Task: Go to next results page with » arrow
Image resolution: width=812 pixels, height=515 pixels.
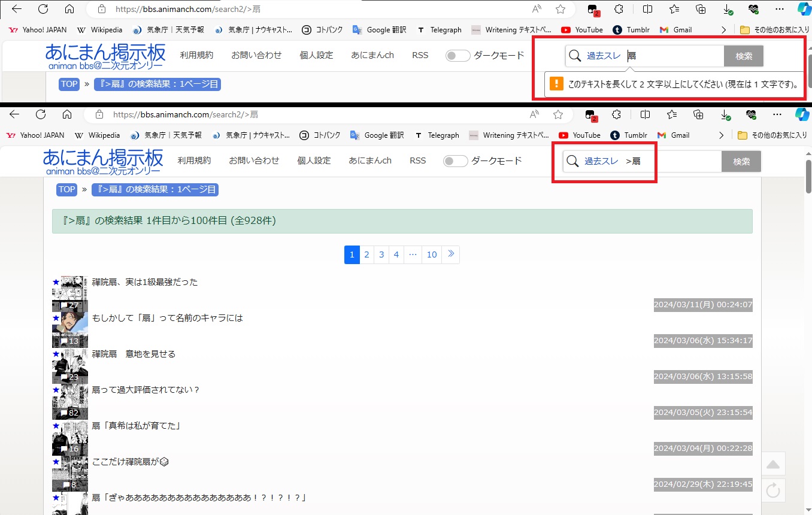Action: click(451, 255)
